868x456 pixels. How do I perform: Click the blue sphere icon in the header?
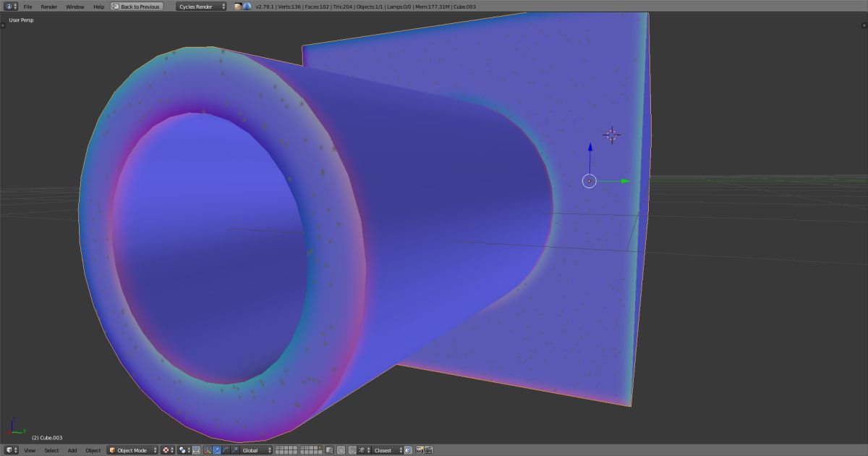tap(247, 7)
